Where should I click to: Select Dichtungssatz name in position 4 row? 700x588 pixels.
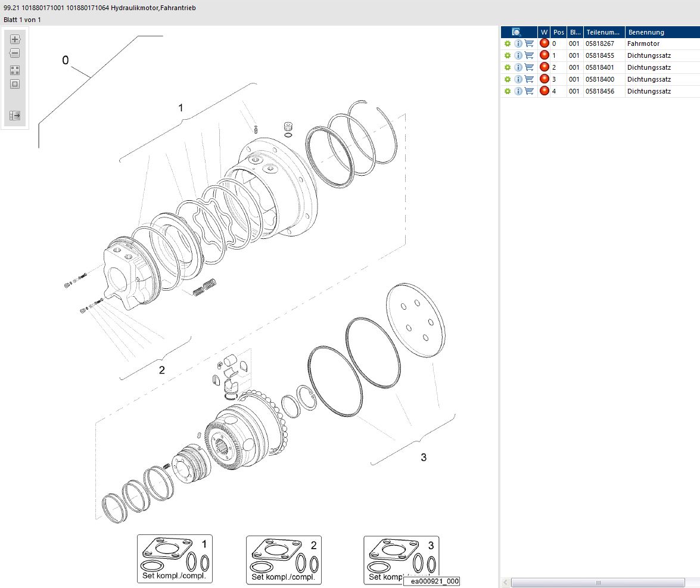click(662, 91)
